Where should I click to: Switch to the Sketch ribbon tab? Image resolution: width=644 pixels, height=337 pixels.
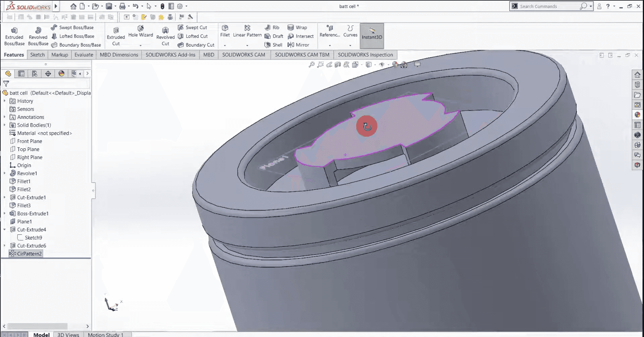coord(37,55)
